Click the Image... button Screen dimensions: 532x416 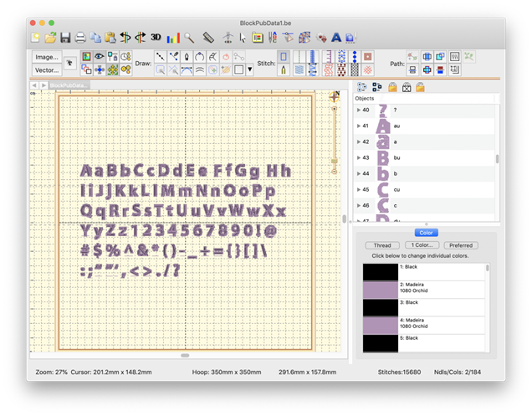point(46,57)
